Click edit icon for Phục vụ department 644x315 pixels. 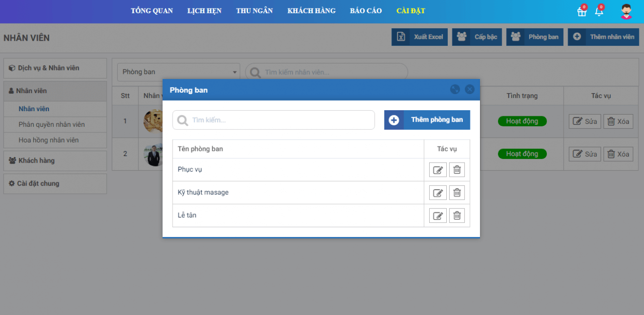pos(438,170)
